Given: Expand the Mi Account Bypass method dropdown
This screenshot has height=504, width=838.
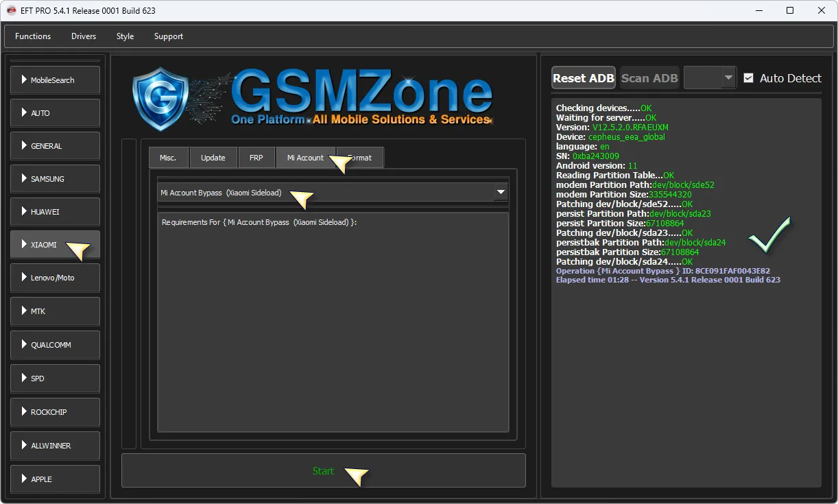Looking at the screenshot, I should tap(501, 193).
